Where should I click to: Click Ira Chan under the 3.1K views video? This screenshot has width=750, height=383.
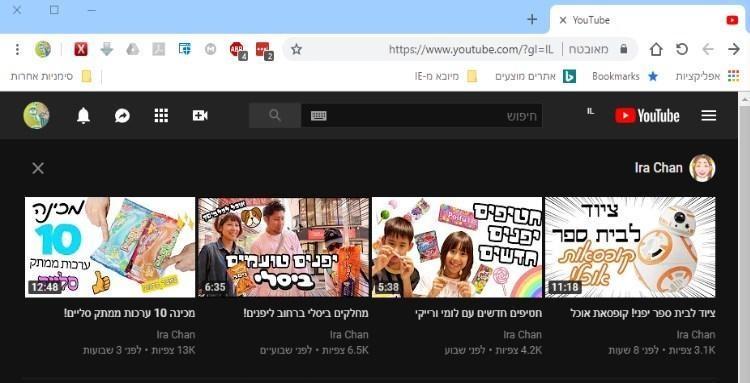point(696,334)
